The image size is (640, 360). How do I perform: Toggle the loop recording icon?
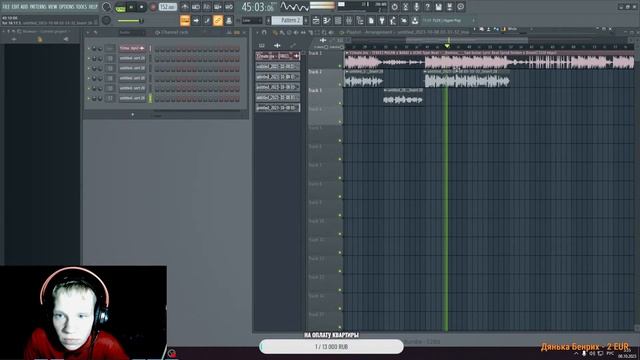(229, 7)
